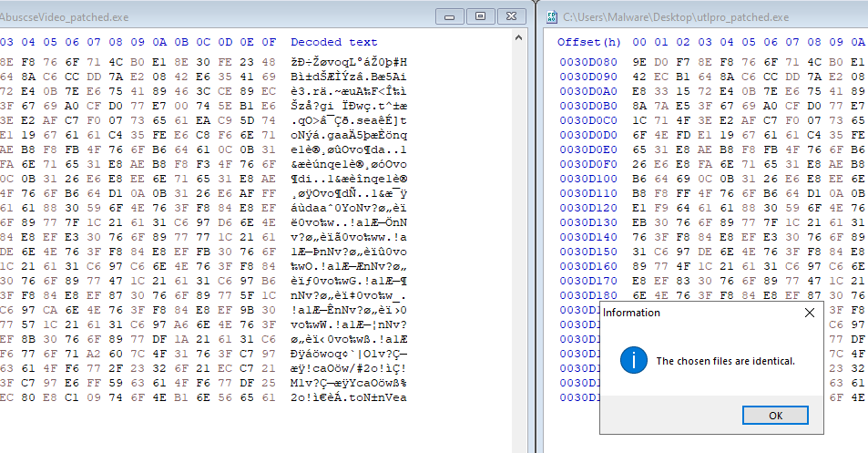Select offset 0030D0E0 in the right window
Viewport: 868px width, 453px height.
point(587,149)
